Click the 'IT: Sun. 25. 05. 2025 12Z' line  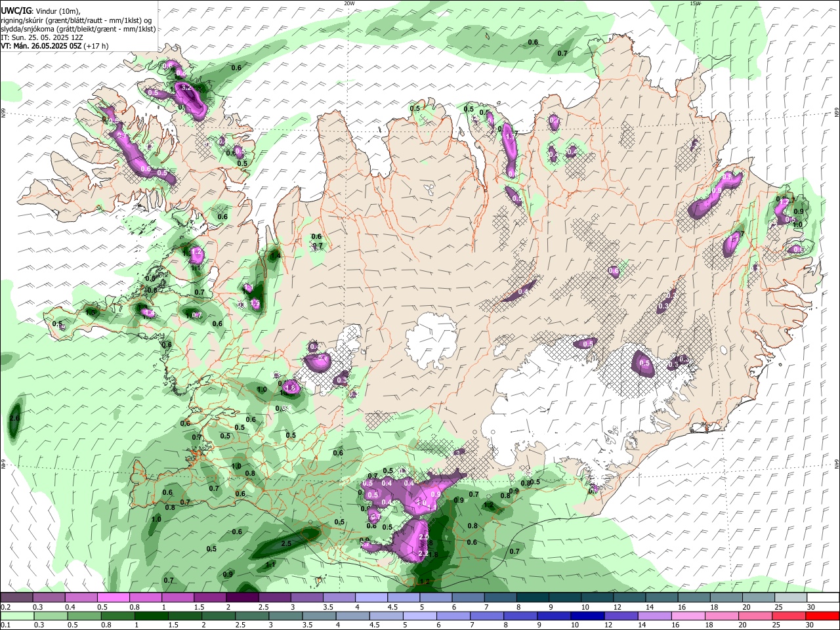(x=43, y=37)
